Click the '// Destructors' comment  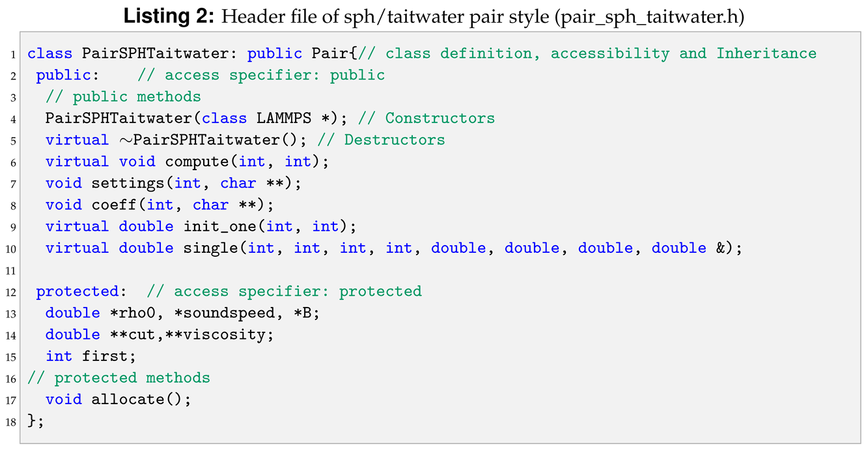(x=395, y=140)
